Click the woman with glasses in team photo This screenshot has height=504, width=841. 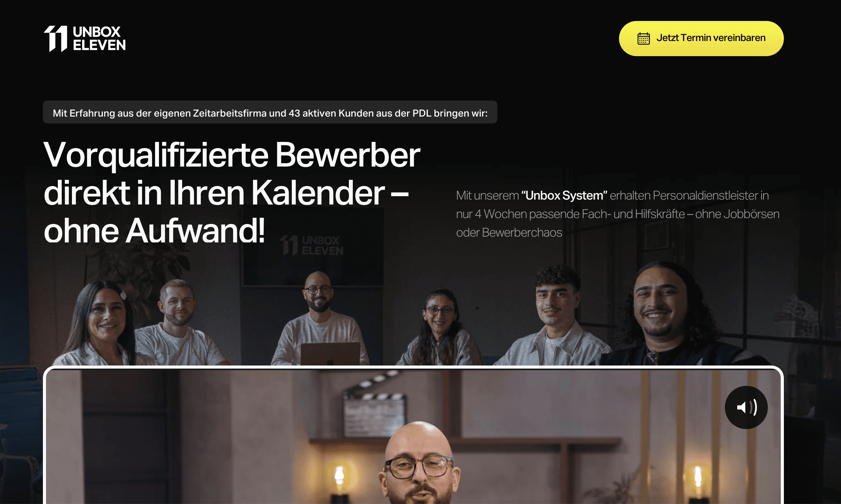pyautogui.click(x=438, y=326)
